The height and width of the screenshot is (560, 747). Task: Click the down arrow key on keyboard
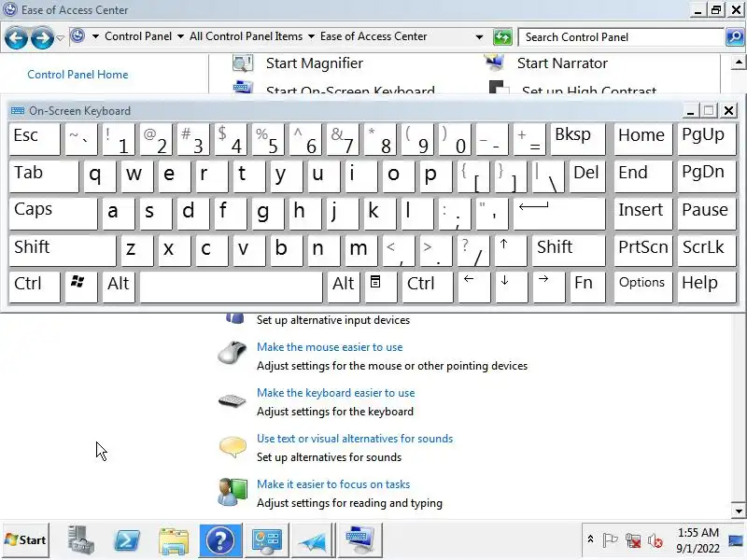[x=511, y=287]
